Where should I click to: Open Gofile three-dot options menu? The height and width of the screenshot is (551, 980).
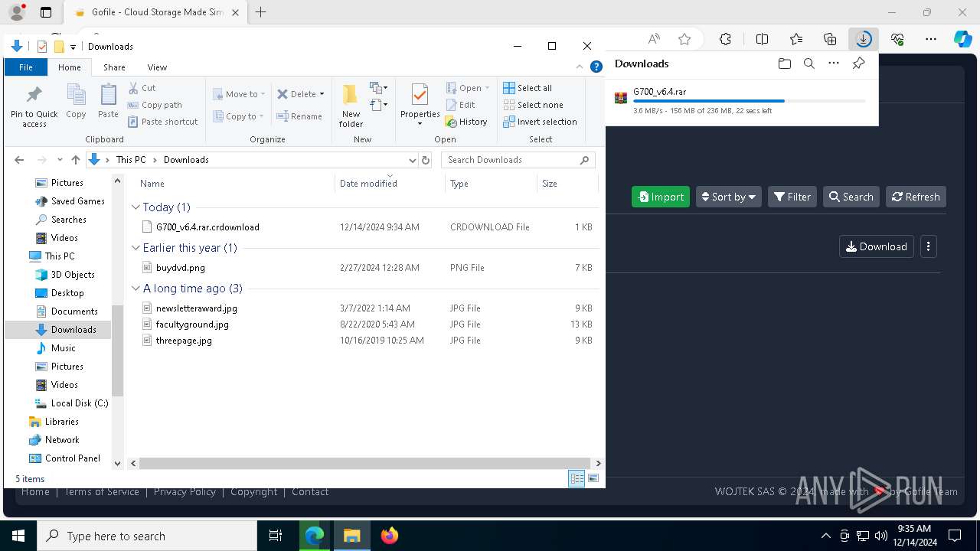click(x=928, y=246)
